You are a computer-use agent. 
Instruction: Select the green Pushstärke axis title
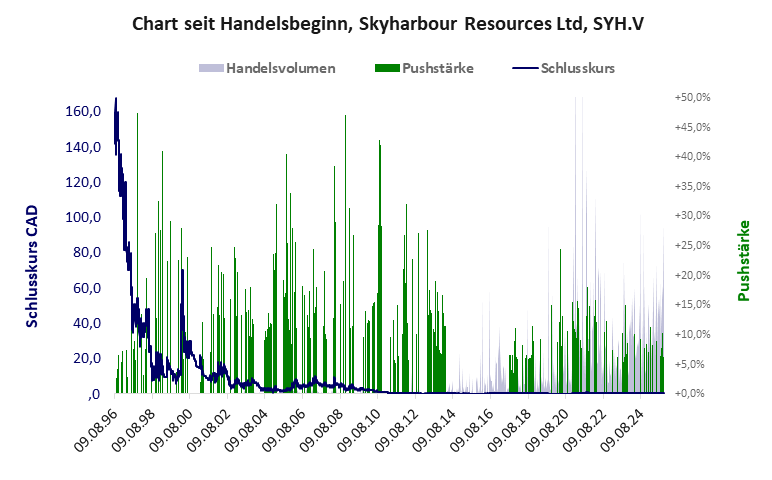coord(743,261)
